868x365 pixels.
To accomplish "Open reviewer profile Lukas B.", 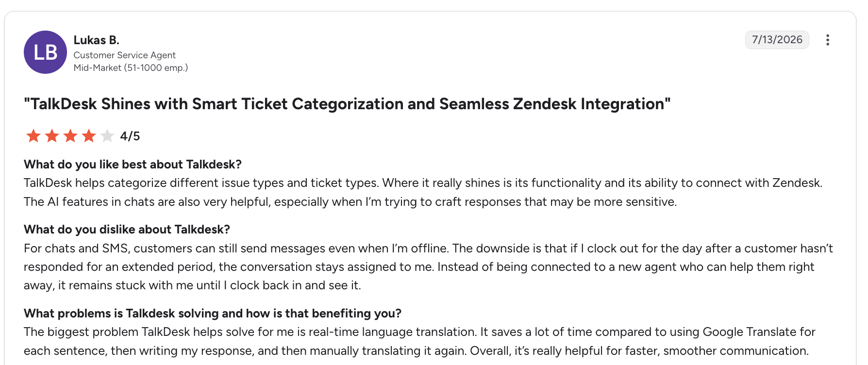I will click(x=96, y=40).
